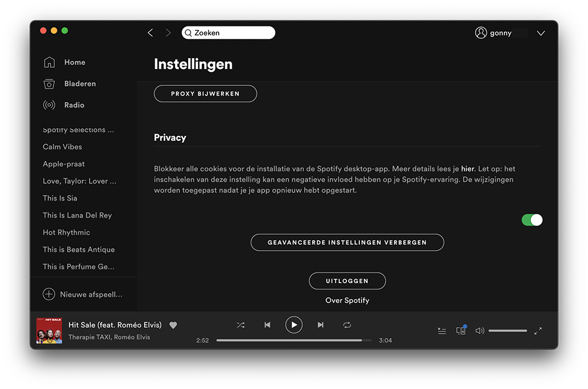Image resolution: width=588 pixels, height=389 pixels.
Task: Open Bladeren in the sidebar
Action: [80, 84]
